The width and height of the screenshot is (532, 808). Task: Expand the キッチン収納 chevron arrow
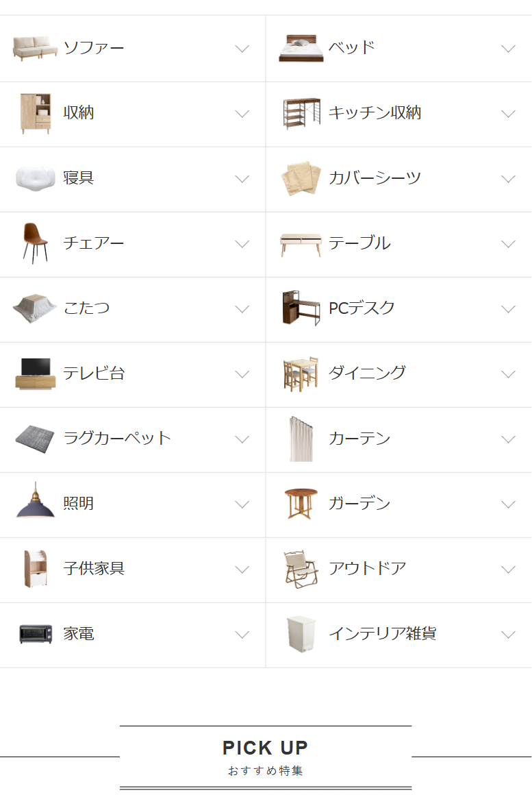point(508,114)
